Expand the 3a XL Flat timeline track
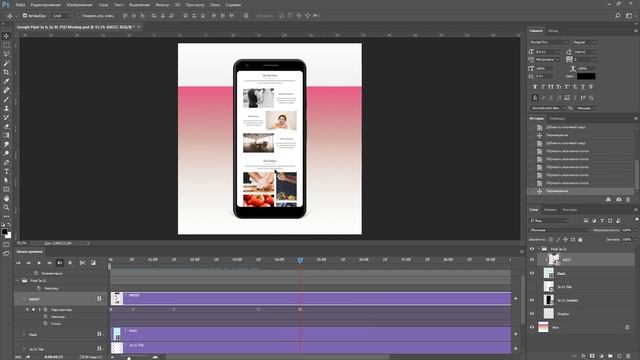The height and width of the screenshot is (360, 640). coord(24,349)
